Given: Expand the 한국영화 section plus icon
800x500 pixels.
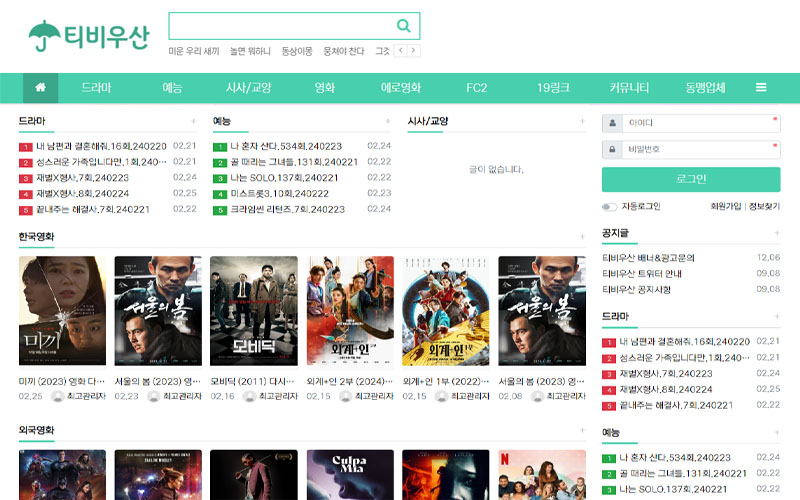Looking at the screenshot, I should pos(582,236).
